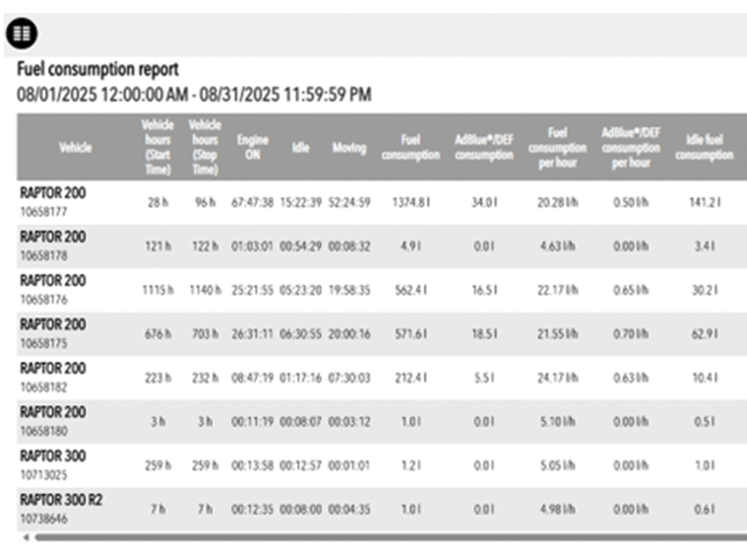Sort by Vehicle hours (Stop Time) header
Screen dimensions: 747x560
[x=204, y=147]
